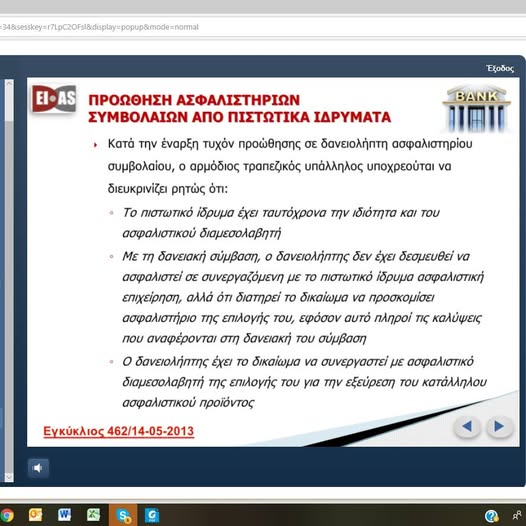Click the title line ΣΥΜΒΟΛΑΙΩΝ ΑΠΟ ΠΙΣΤΩΤΙΚΑ ΙΔΡΥΜΑΤΑ

[240, 117]
